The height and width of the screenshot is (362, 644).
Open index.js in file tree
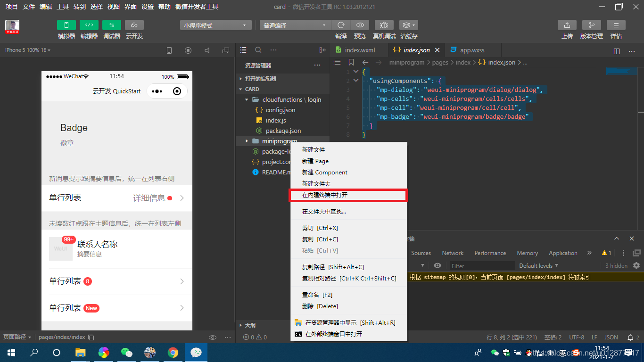click(x=275, y=120)
